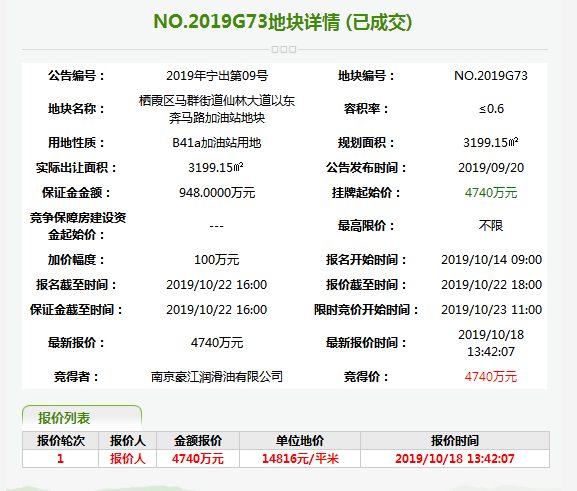Click the 最高限价 label
This screenshot has width=577, height=491.
pyautogui.click(x=366, y=225)
